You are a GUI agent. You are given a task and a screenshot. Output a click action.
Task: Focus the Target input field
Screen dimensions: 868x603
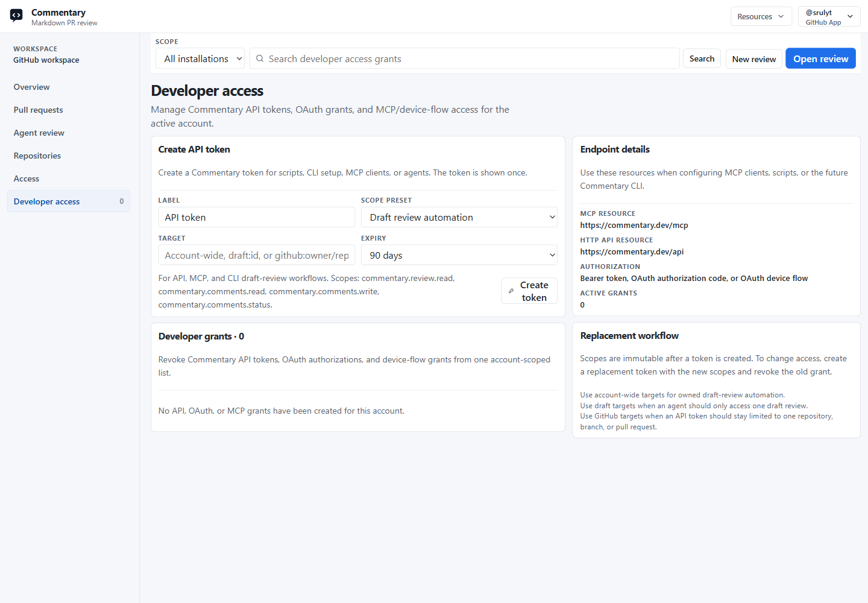tap(257, 255)
